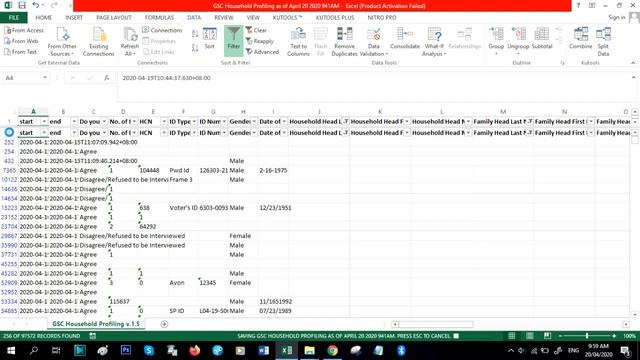Open Windows Start menu

pos(11,351)
